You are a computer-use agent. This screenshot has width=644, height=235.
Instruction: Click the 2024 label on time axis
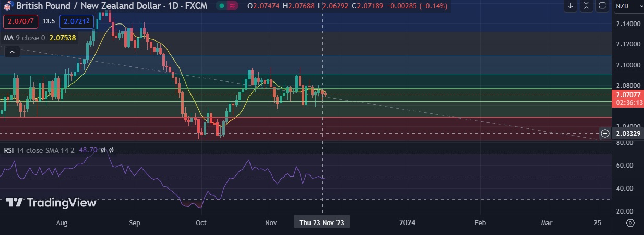point(407,222)
